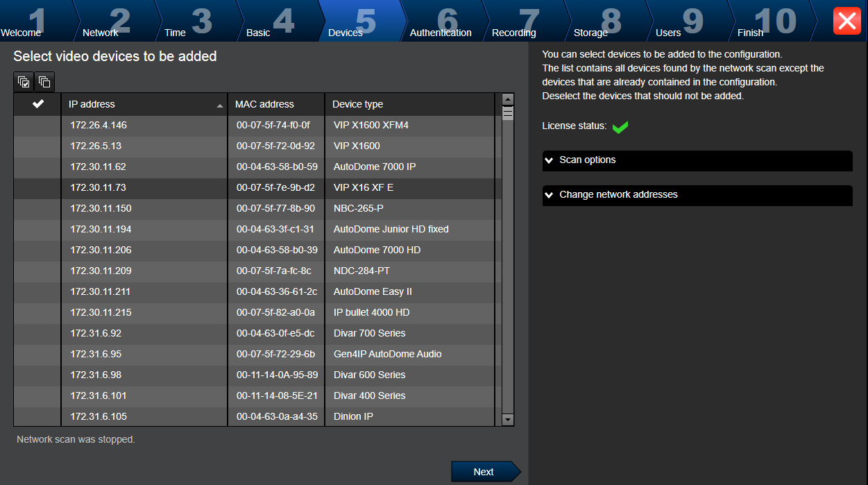The width and height of the screenshot is (868, 485).
Task: Click device type AutoDome Easy II
Action: click(373, 292)
